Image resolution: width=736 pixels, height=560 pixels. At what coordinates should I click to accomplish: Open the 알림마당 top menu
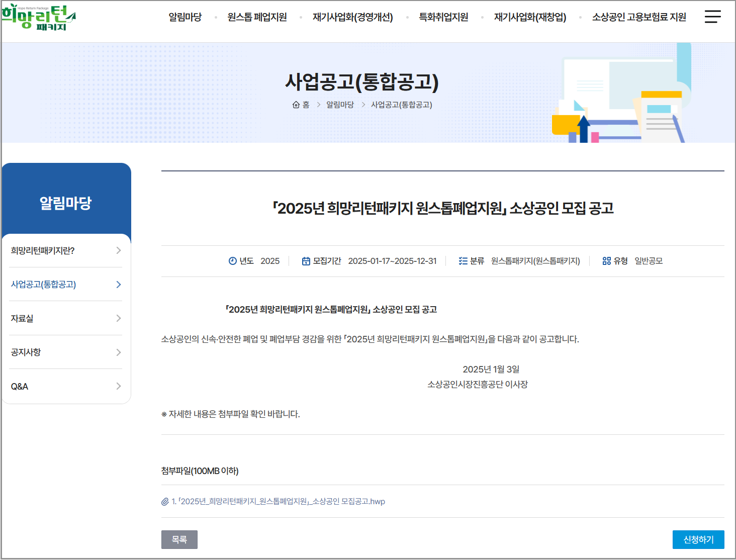185,17
